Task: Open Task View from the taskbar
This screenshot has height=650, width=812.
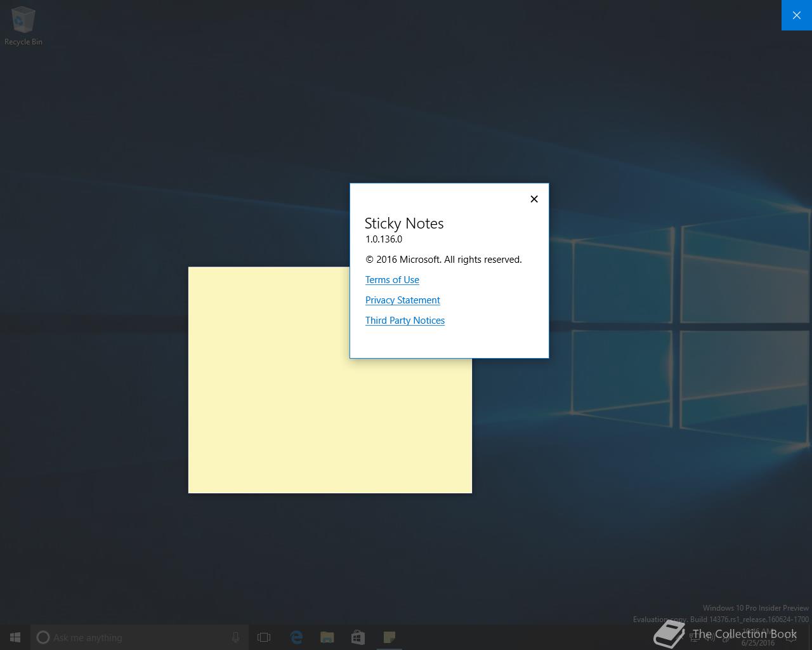Action: (x=264, y=637)
